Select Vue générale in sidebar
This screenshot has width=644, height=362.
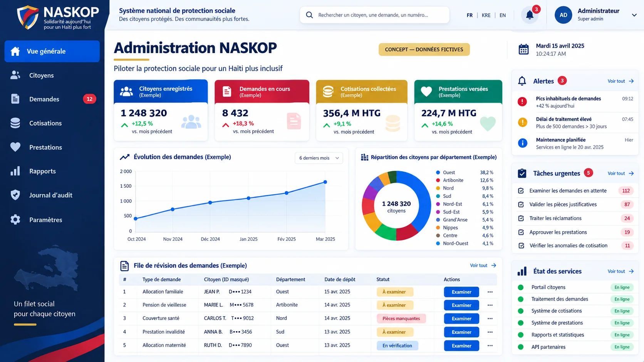pyautogui.click(x=52, y=51)
